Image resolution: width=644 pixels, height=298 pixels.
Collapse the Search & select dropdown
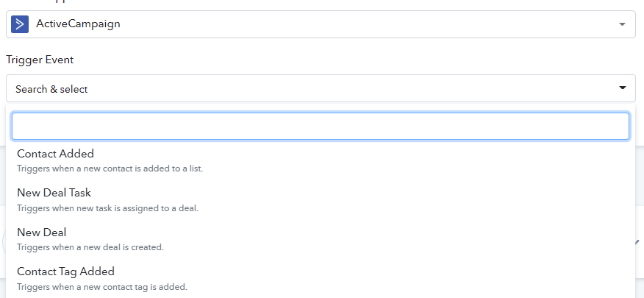pyautogui.click(x=321, y=88)
